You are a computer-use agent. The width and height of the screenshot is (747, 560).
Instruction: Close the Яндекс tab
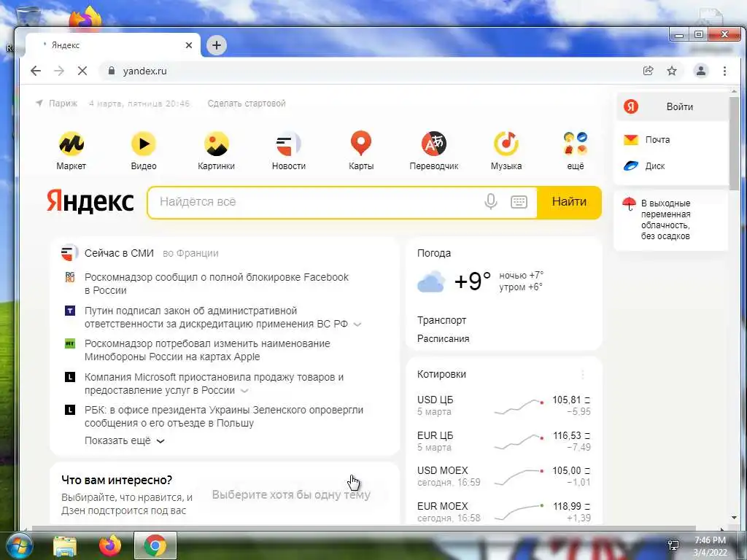(x=189, y=45)
